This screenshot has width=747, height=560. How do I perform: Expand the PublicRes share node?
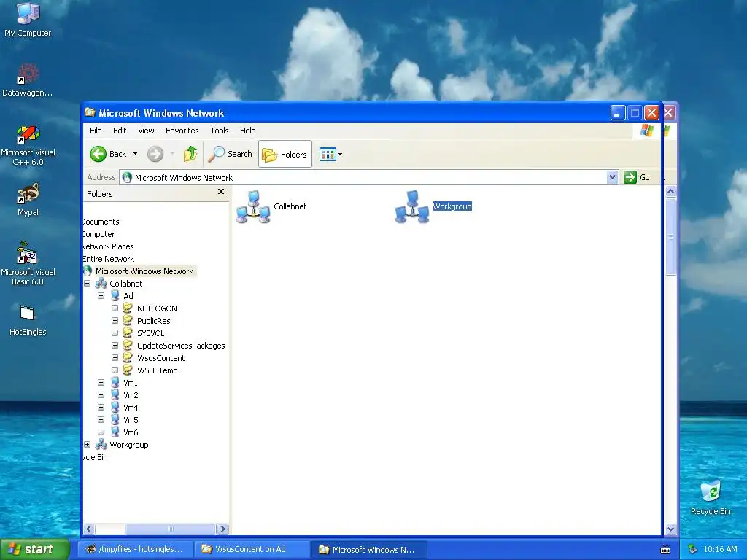115,321
